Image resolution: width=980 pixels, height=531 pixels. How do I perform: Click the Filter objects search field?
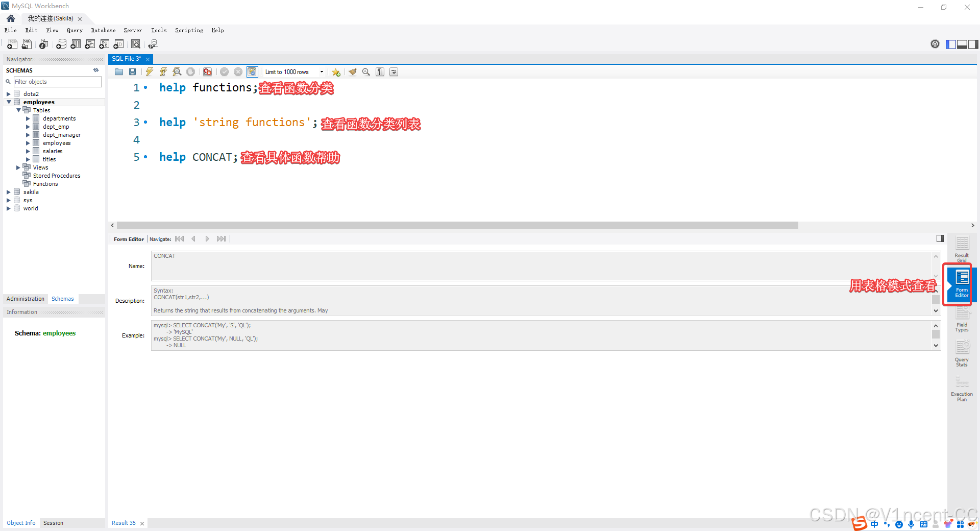(58, 82)
